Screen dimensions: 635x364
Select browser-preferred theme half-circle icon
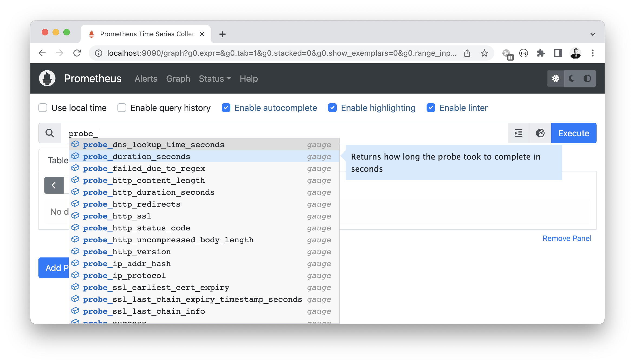pyautogui.click(x=587, y=79)
